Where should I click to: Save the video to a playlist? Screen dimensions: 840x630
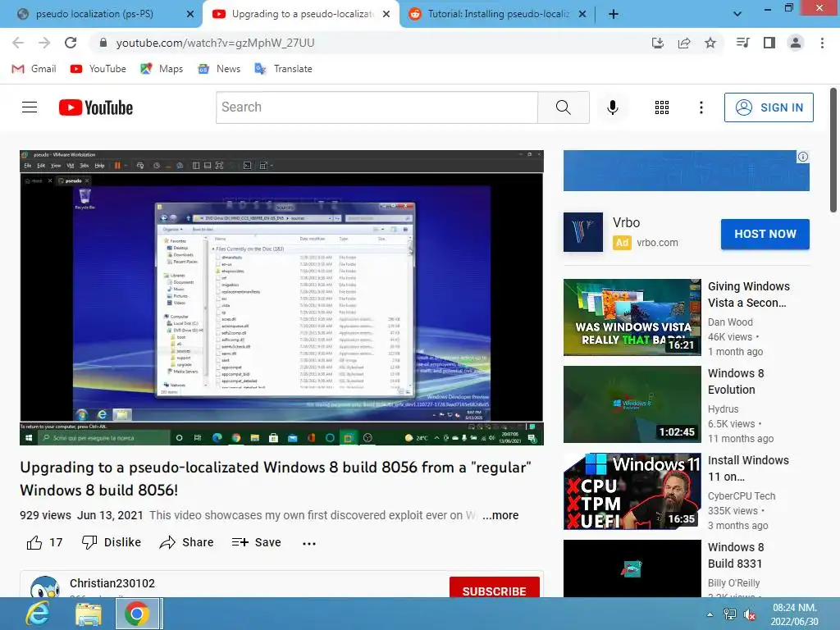(x=256, y=543)
